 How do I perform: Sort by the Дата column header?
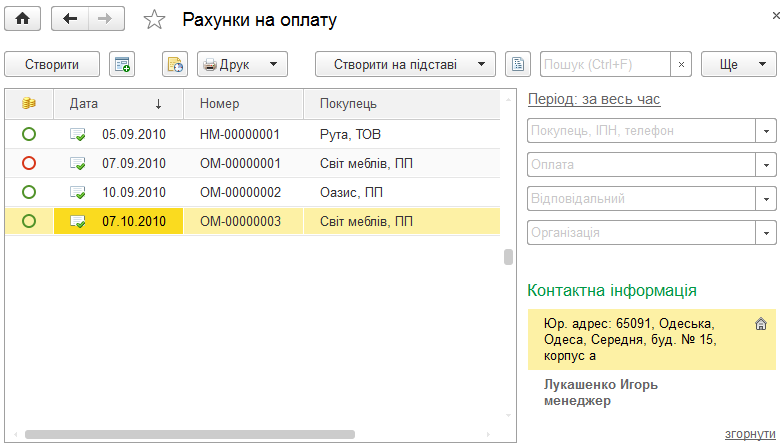tap(119, 103)
